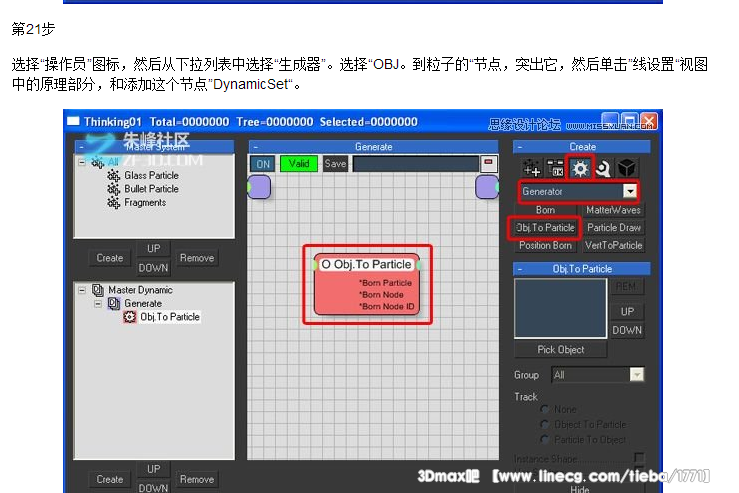This screenshot has width=739, height=493.
Task: Click the Born operator button
Action: (x=545, y=210)
